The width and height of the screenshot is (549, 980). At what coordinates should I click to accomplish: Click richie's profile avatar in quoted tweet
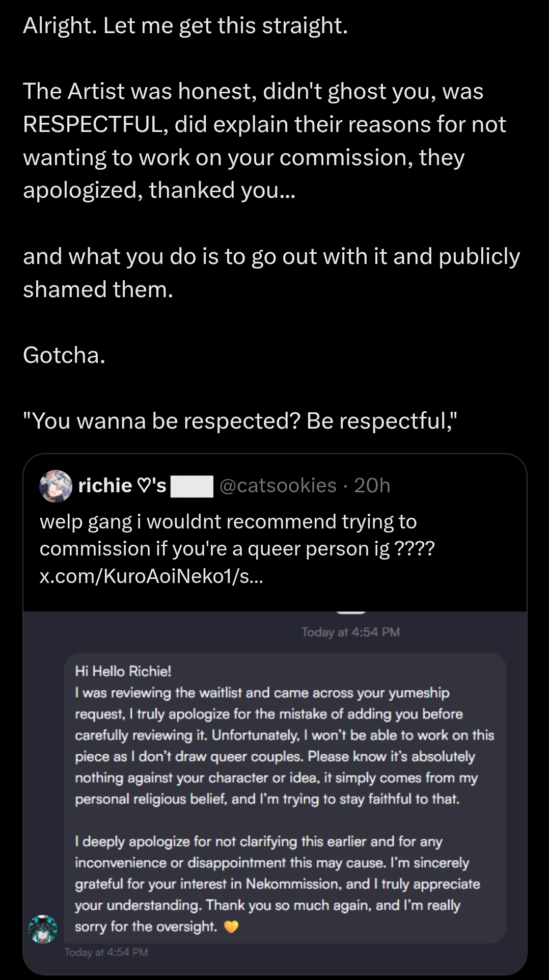(56, 486)
